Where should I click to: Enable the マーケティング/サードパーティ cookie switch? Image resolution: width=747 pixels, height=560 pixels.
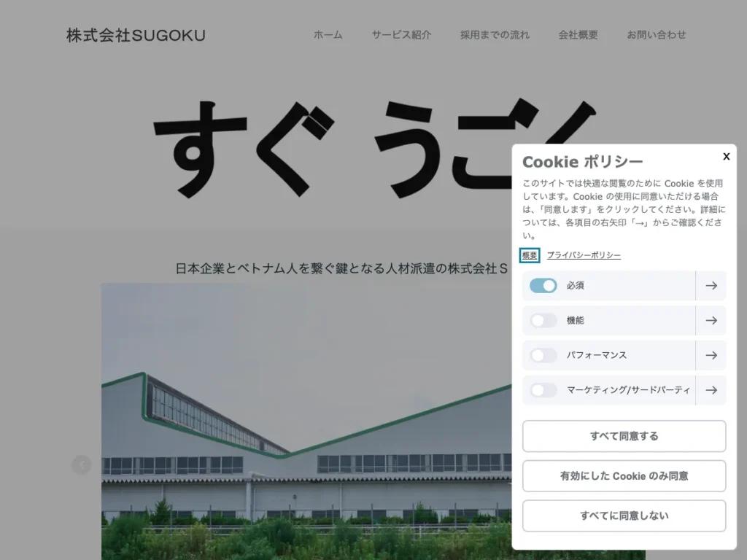543,390
